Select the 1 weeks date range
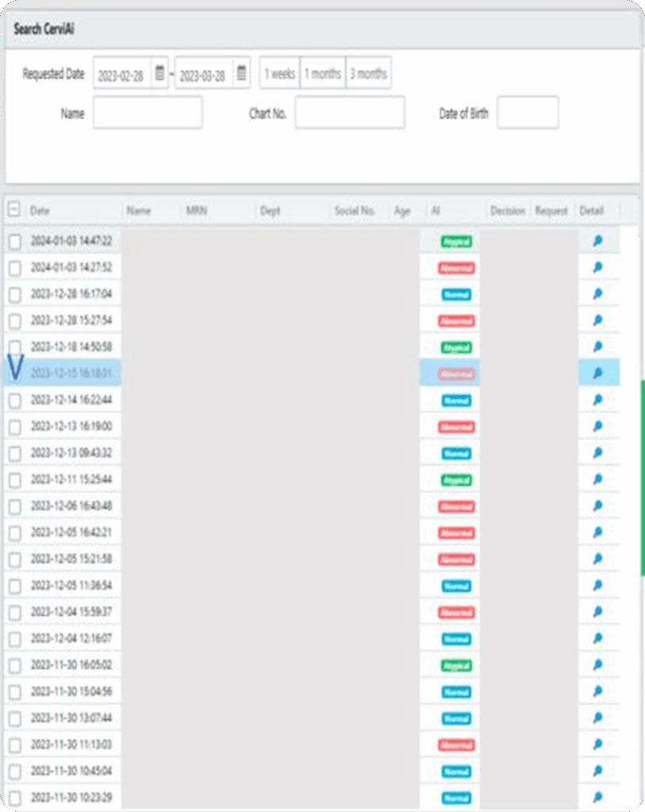 (279, 74)
